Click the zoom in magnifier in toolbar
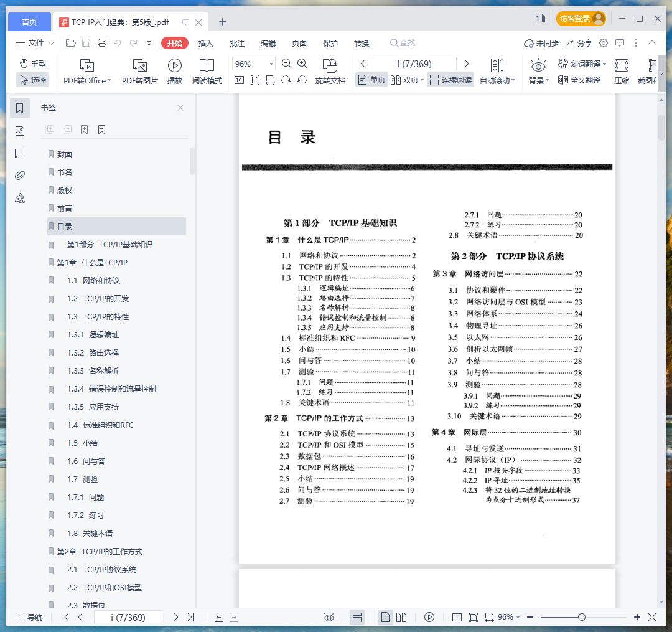Screen dimensions: 672x632 302,64
